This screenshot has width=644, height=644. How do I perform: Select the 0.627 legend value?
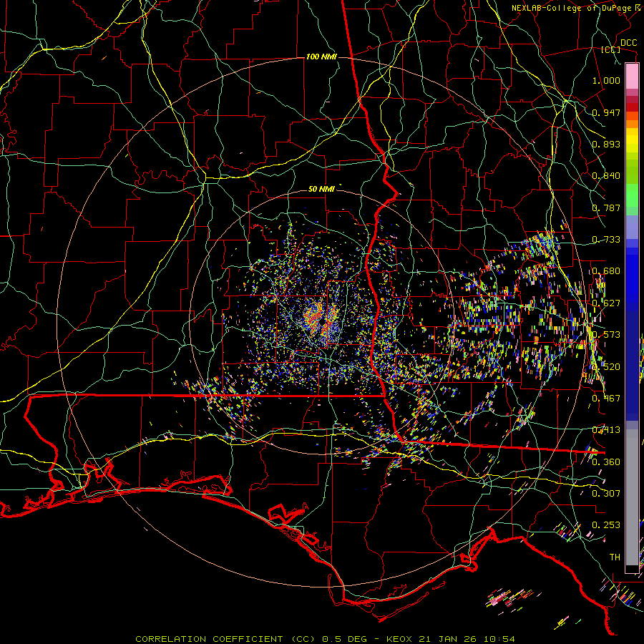(606, 303)
